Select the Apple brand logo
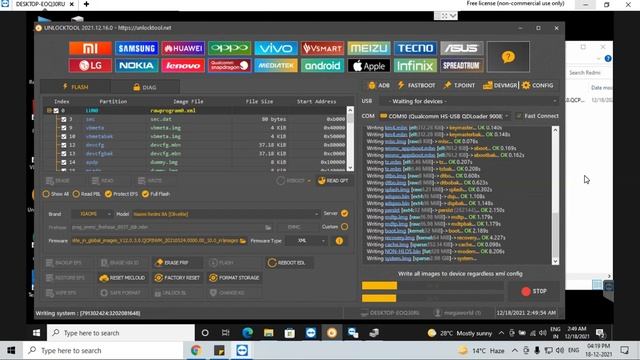Screen dimensions: 640x360 (369, 65)
